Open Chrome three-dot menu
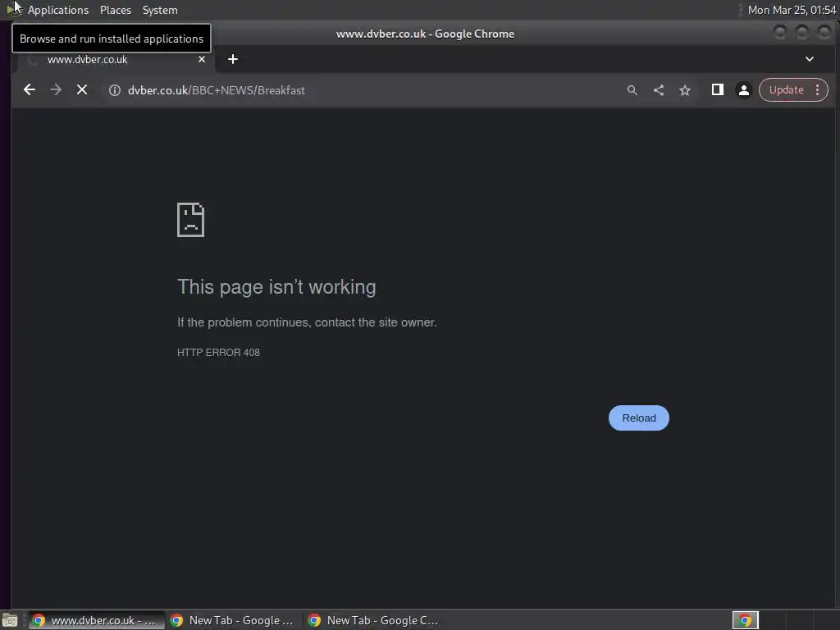This screenshot has height=630, width=840. pyautogui.click(x=818, y=90)
